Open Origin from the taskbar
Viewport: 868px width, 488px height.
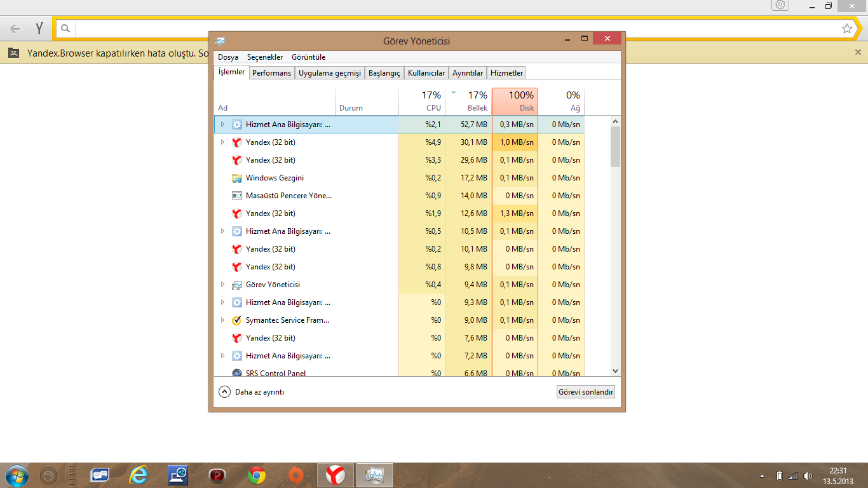(295, 475)
